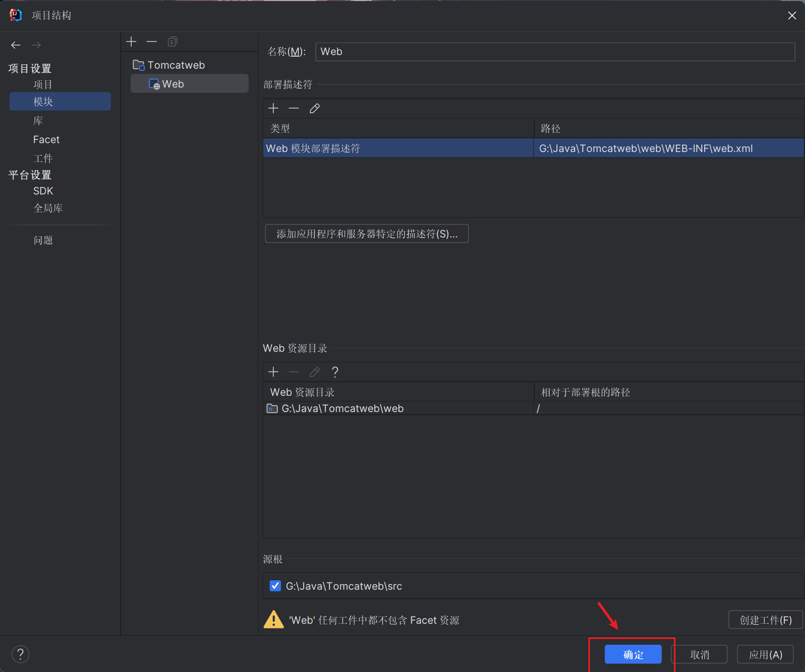Edit the deployment descriptor with pencil icon
805x672 pixels.
coord(315,109)
